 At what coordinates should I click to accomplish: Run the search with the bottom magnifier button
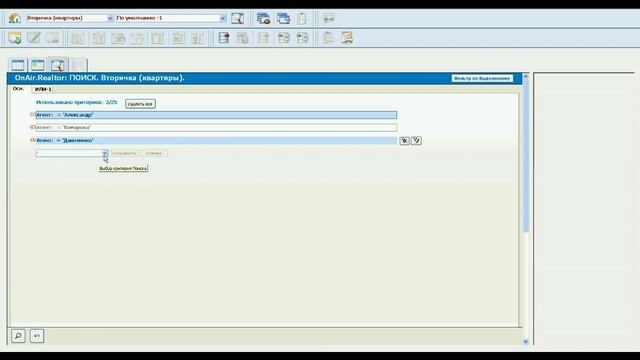point(18,336)
